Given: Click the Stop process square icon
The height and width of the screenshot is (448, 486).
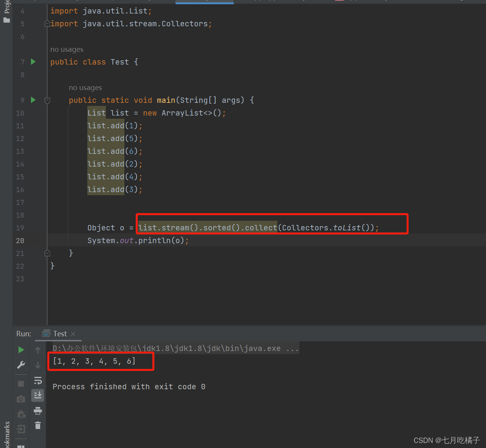Looking at the screenshot, I should coord(21,384).
